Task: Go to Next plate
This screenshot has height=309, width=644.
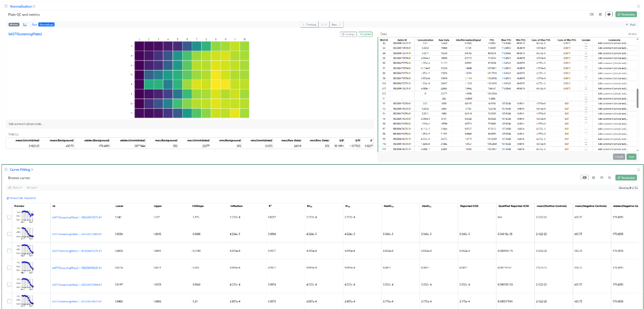Action: 336,24
